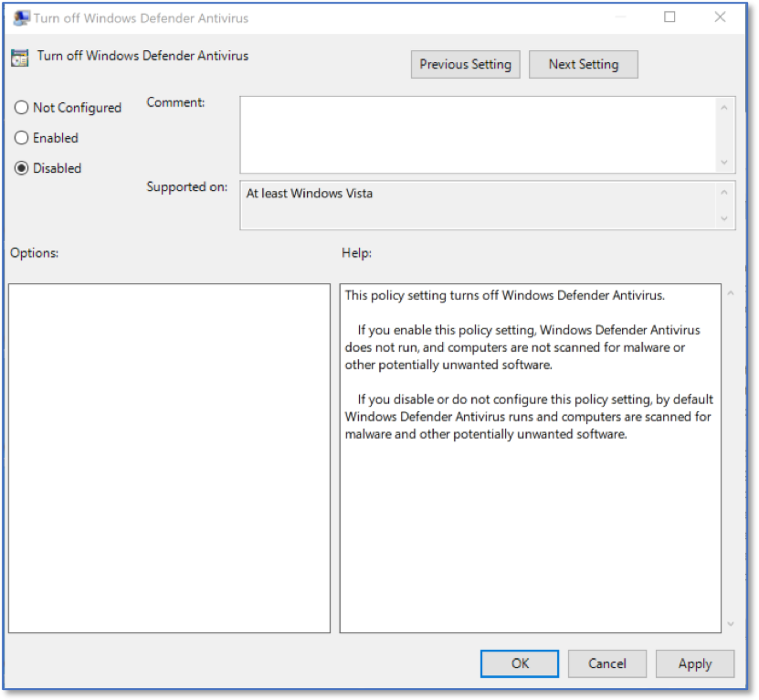This screenshot has height=700, width=759.
Task: Click 'If you enable this policy setting' paragraph
Action: point(522,347)
